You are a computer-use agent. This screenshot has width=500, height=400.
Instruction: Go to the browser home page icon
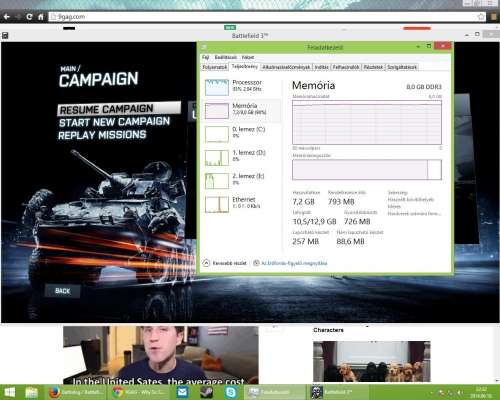tap(41, 16)
